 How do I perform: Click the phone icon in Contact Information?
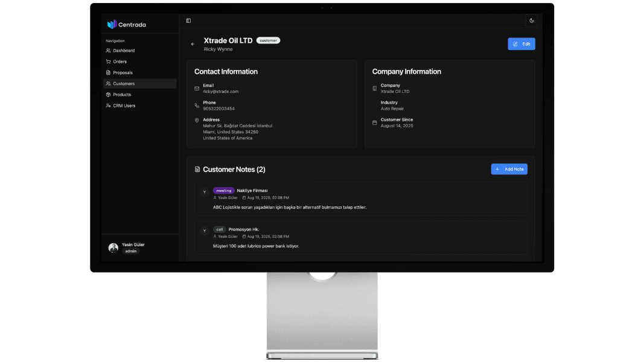coord(197,106)
